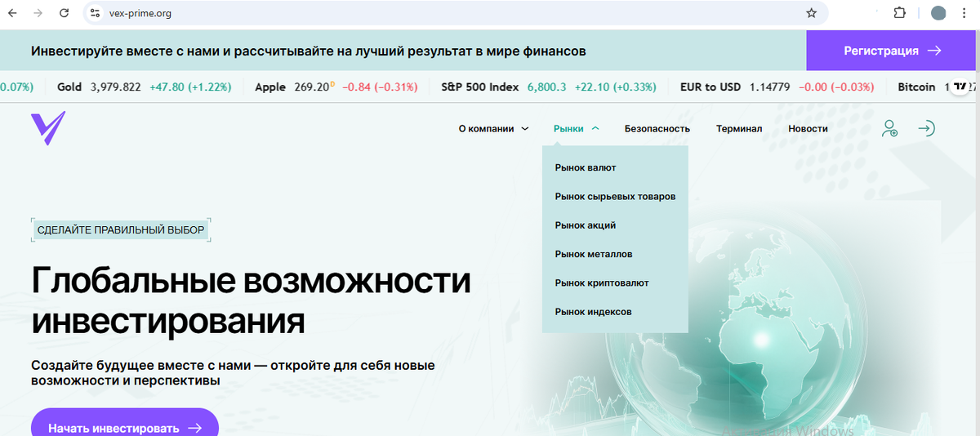Select Рынок криптовалют menu entry
The image size is (980, 436).
(602, 283)
